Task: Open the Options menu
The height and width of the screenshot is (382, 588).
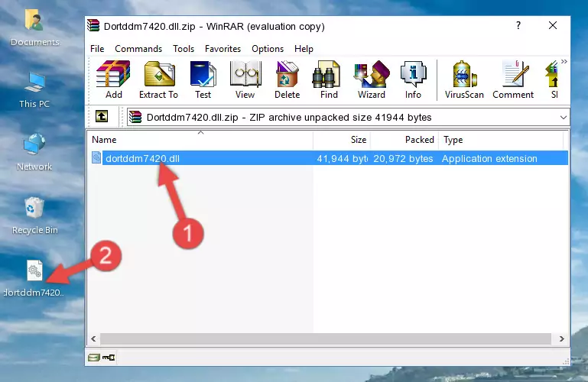Action: point(268,49)
